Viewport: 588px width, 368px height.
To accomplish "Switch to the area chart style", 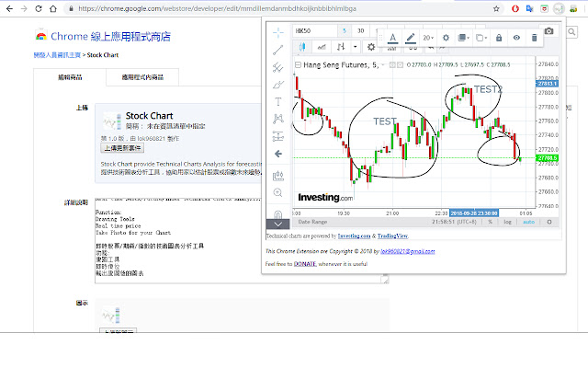I will tap(322, 47).
